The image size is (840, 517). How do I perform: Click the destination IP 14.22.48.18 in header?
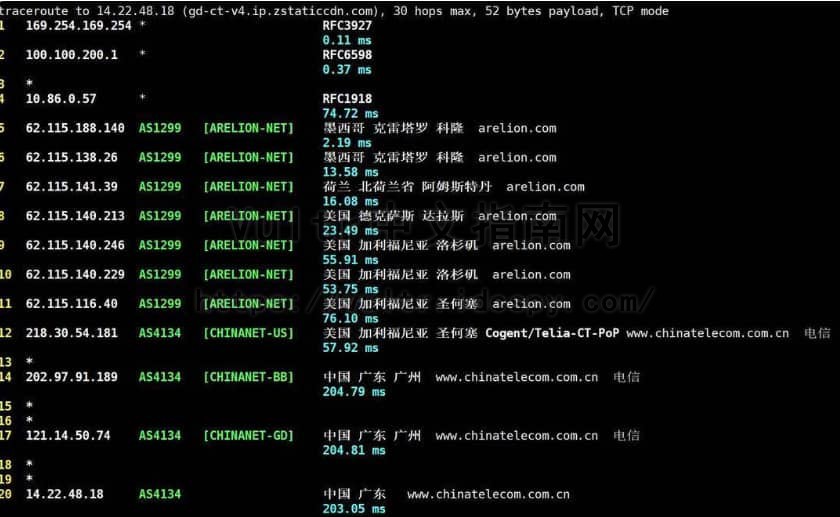point(136,11)
